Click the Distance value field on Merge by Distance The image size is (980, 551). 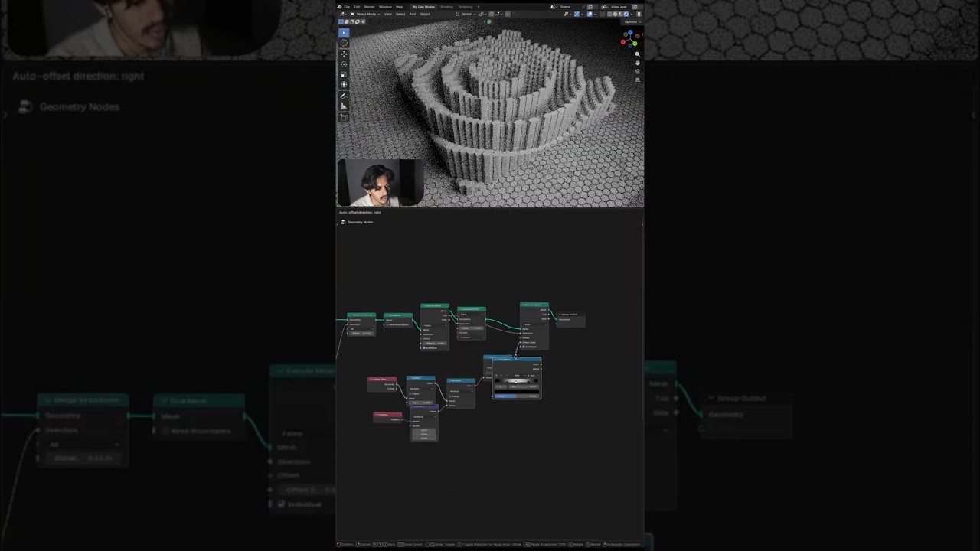pyautogui.click(x=361, y=334)
